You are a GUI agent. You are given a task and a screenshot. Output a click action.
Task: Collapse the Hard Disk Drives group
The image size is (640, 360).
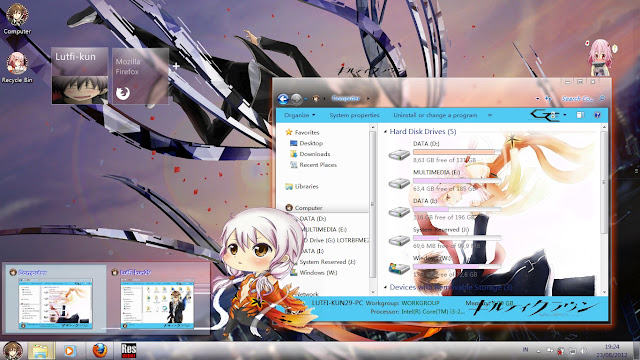coord(385,132)
